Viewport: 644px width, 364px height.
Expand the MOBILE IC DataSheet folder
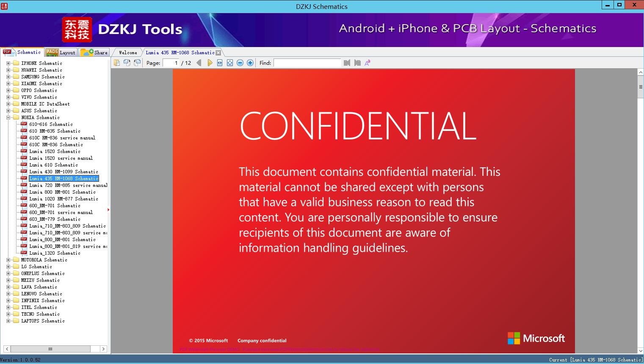[8, 104]
